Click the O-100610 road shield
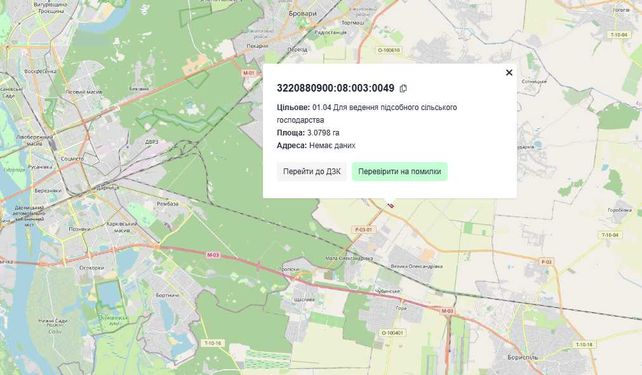642x375 pixels. click(x=389, y=50)
